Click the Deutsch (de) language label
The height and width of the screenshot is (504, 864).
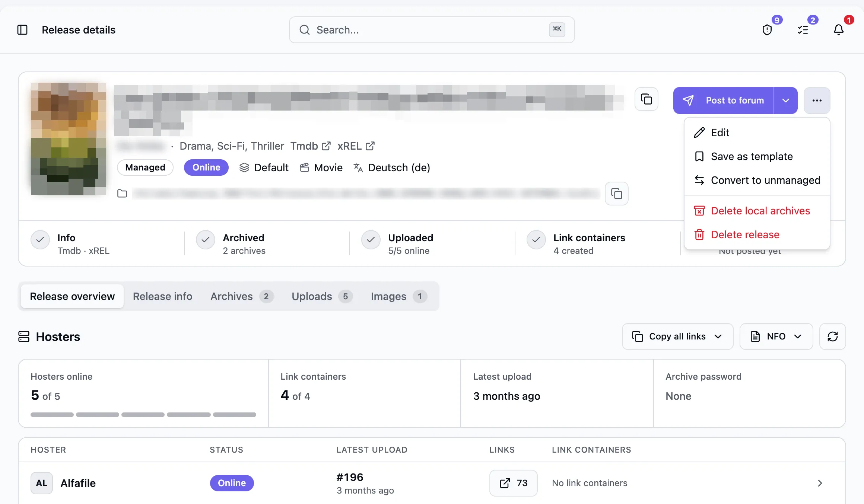(399, 168)
